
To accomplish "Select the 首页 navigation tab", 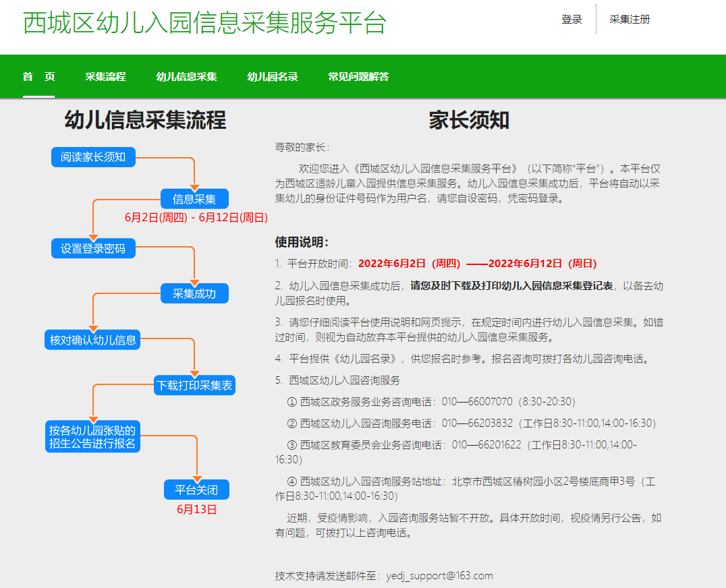I will [38, 77].
